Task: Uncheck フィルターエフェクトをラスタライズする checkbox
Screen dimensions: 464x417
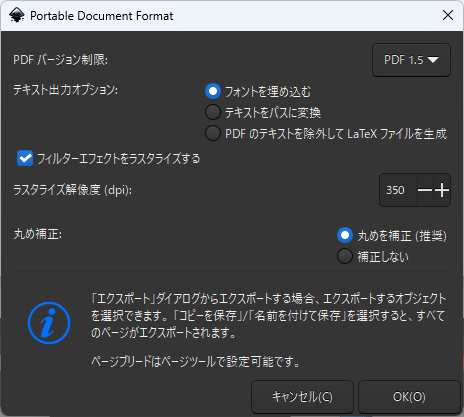Action: [x=25, y=158]
